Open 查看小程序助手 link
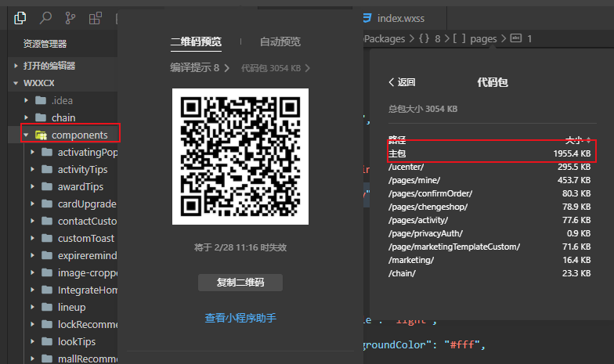 (240, 318)
